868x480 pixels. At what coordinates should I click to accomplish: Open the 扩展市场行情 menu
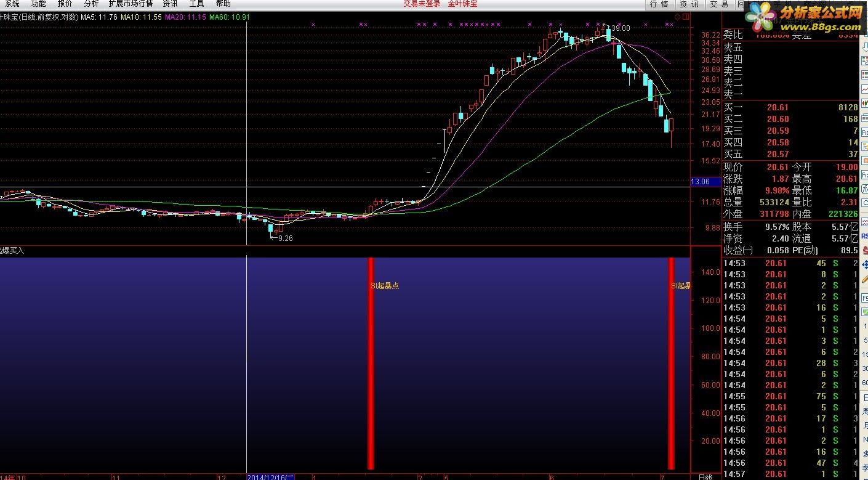coord(131,4)
